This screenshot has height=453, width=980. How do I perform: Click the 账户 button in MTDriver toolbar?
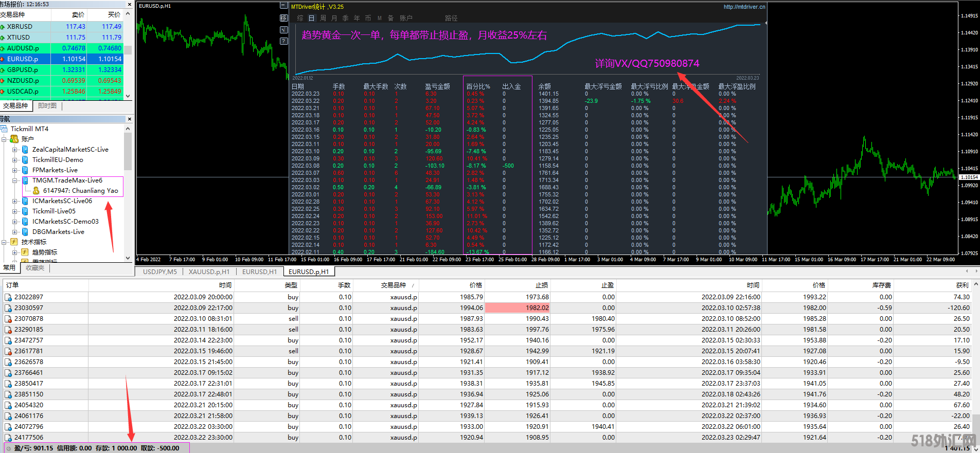[406, 18]
